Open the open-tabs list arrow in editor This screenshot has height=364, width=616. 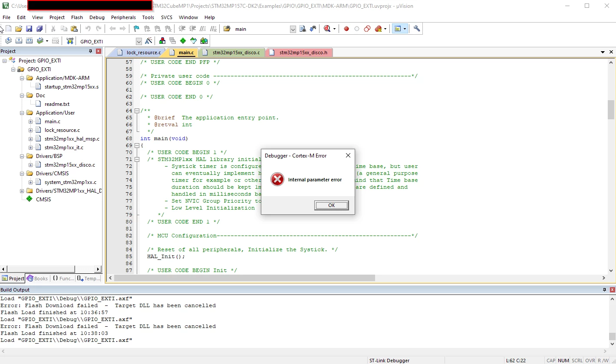click(x=603, y=52)
